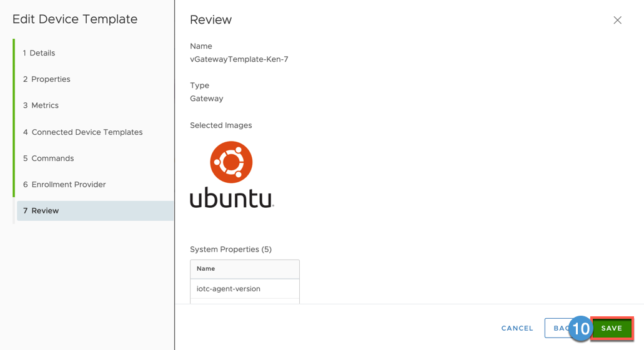644x350 pixels.
Task: Click the Cancel button
Action: click(x=517, y=328)
